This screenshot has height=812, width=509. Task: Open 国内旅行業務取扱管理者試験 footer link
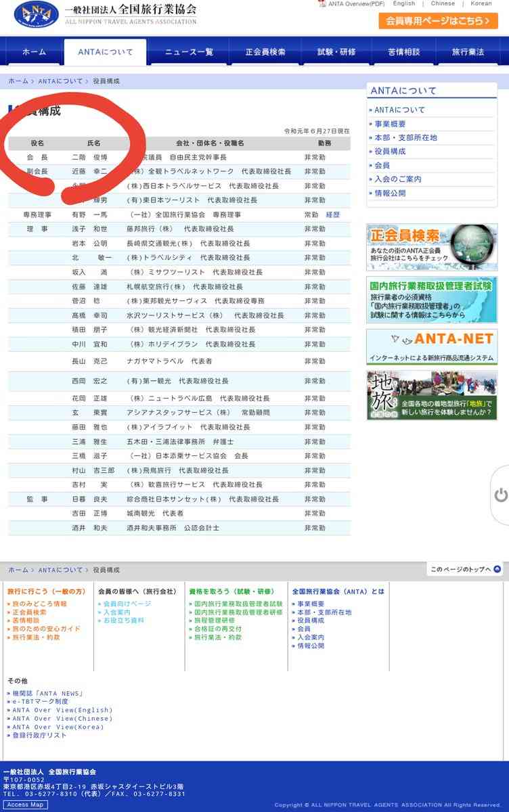[x=238, y=604]
